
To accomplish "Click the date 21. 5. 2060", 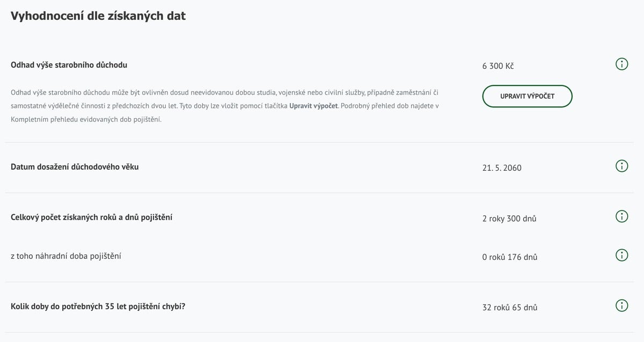I will pos(502,168).
